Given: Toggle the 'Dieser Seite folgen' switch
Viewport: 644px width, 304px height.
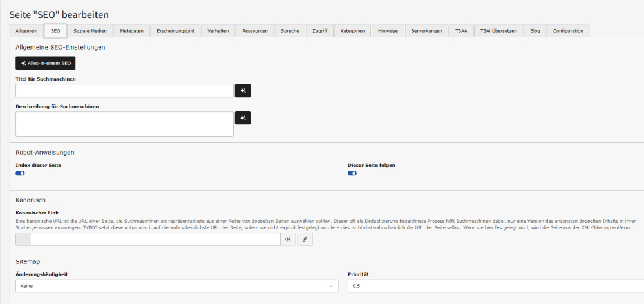Looking at the screenshot, I should 352,173.
